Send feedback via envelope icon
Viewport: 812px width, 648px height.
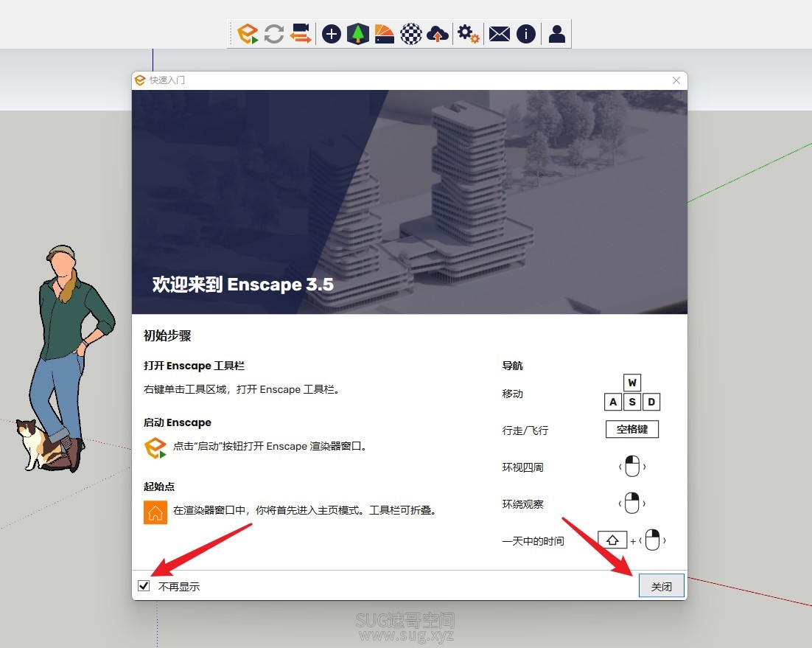coord(500,34)
